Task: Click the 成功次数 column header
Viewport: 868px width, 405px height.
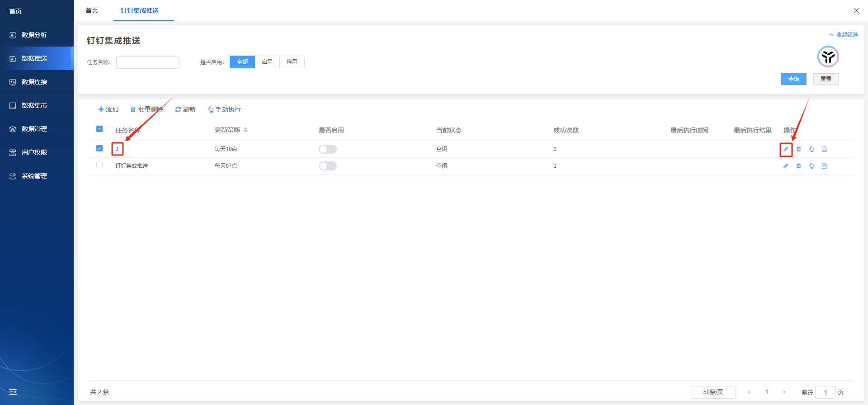Action: pyautogui.click(x=566, y=130)
